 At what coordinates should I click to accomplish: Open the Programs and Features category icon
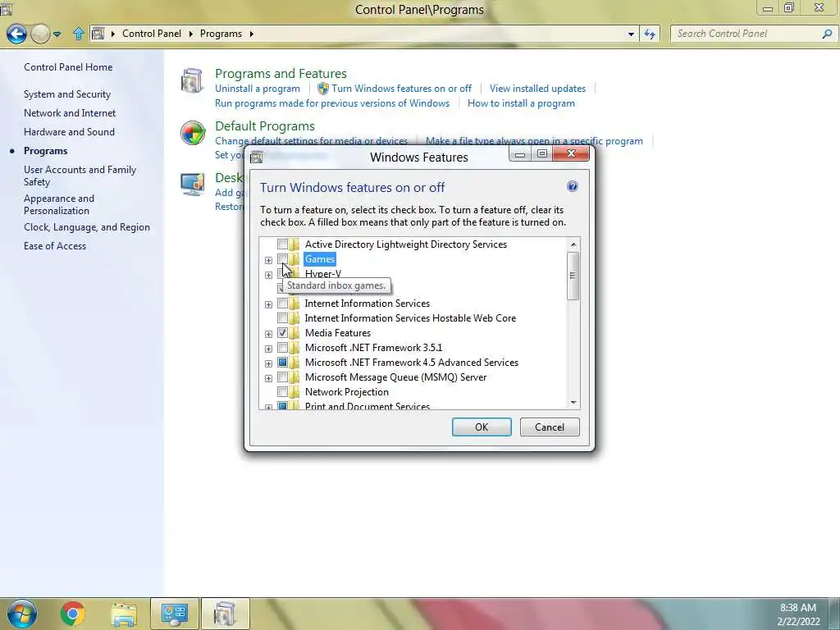[192, 81]
